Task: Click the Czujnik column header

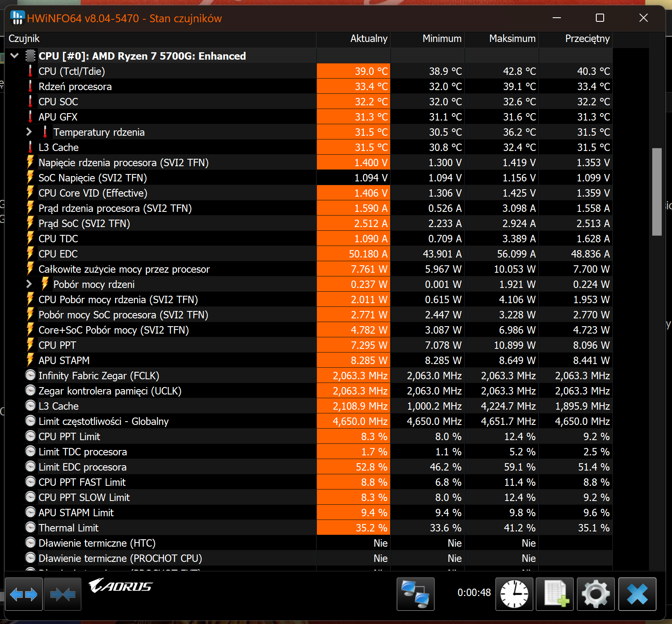Action: tap(160, 39)
